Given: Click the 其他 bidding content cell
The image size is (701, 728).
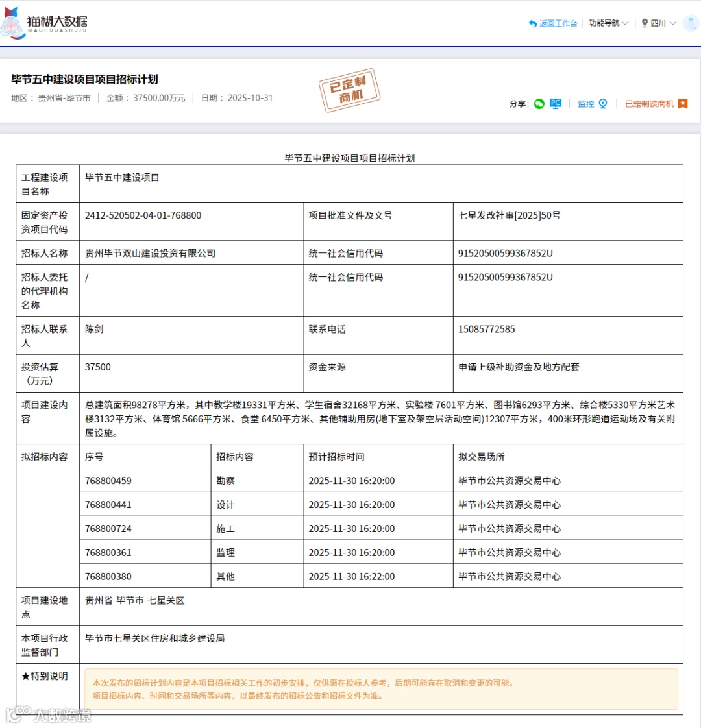Looking at the screenshot, I should [258, 576].
